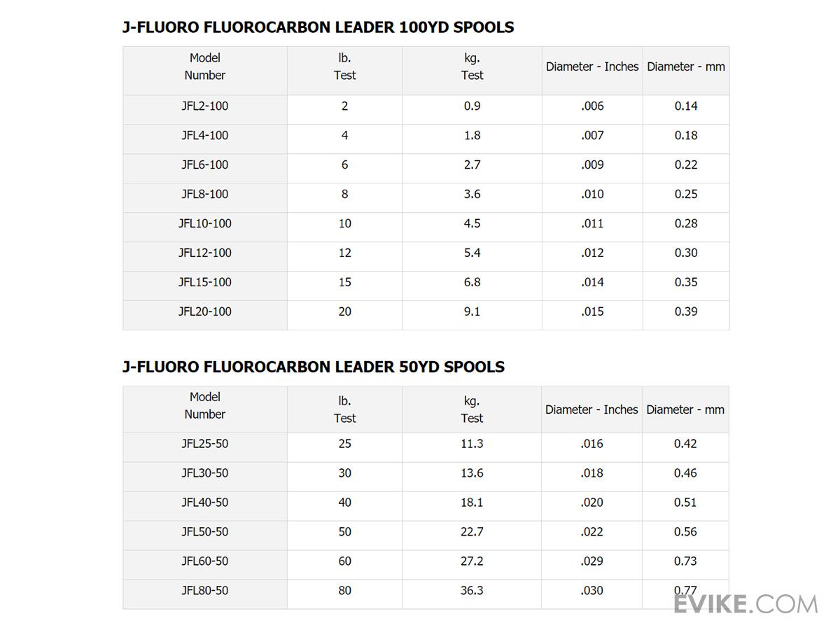This screenshot has width=840, height=630.
Task: Click the EVIKE.COM watermark logo
Action: (745, 603)
